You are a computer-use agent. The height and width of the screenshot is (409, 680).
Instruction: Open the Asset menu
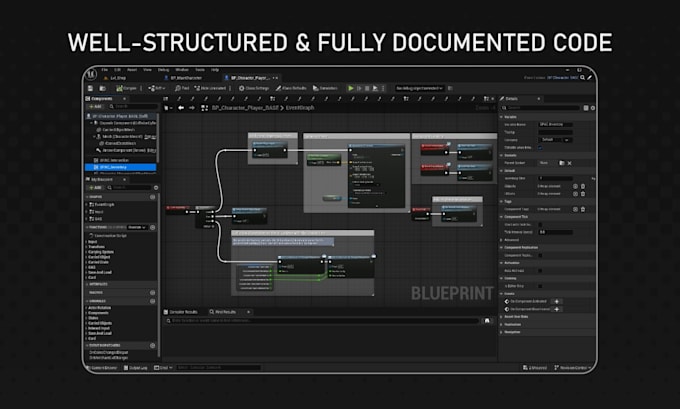[132, 70]
